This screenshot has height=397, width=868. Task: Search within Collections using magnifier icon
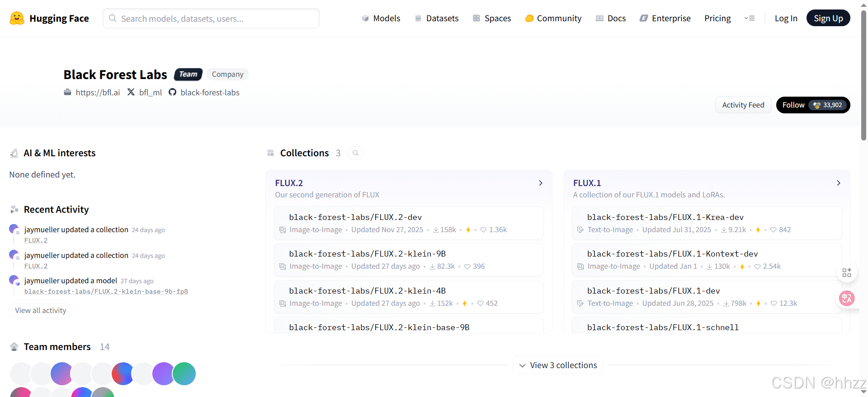356,153
